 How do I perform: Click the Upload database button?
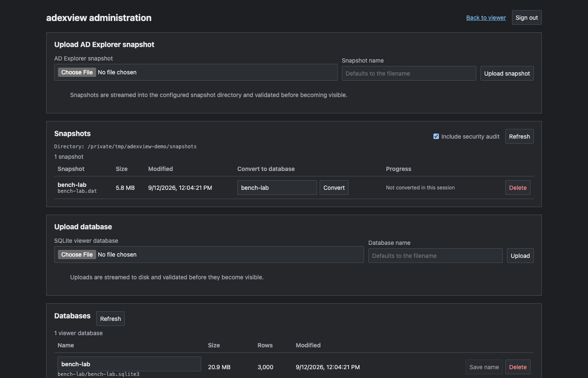[520, 256]
